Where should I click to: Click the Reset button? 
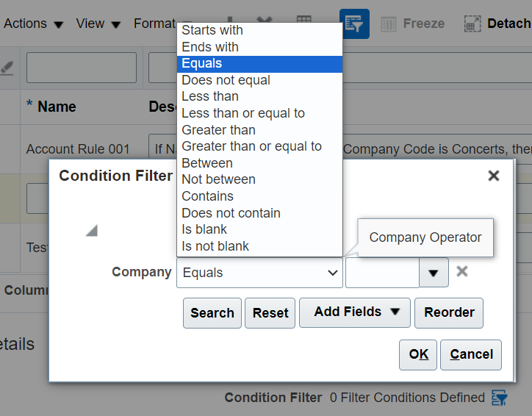coord(270,313)
